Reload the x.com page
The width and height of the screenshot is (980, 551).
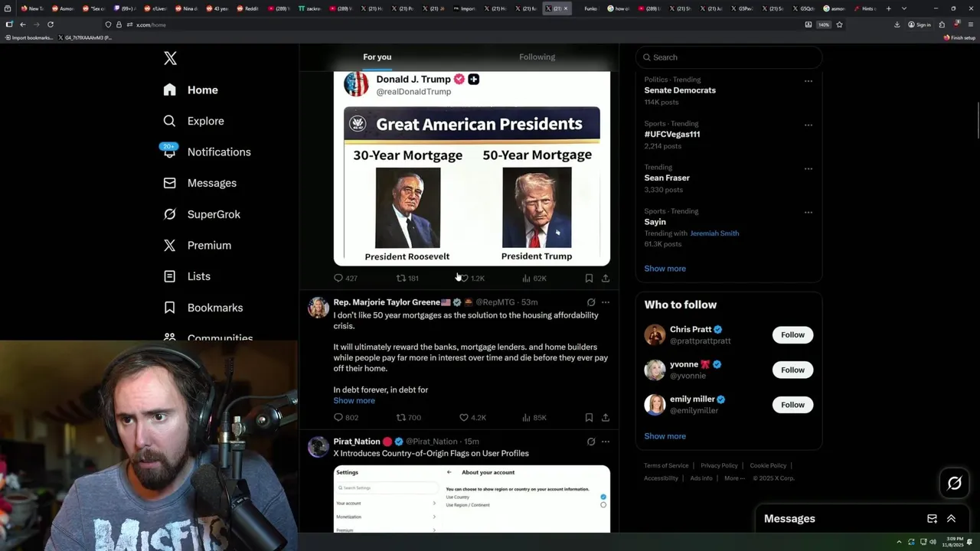point(51,24)
